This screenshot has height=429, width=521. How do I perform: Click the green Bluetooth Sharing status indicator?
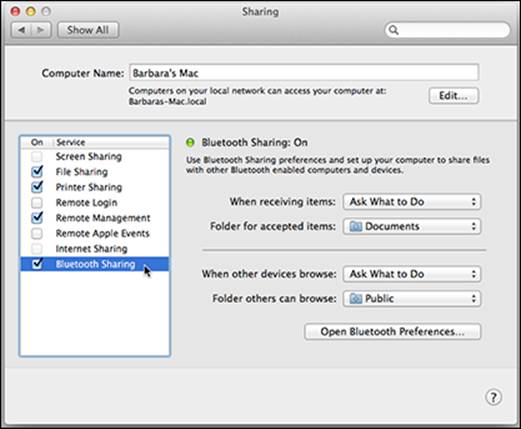pyautogui.click(x=190, y=143)
